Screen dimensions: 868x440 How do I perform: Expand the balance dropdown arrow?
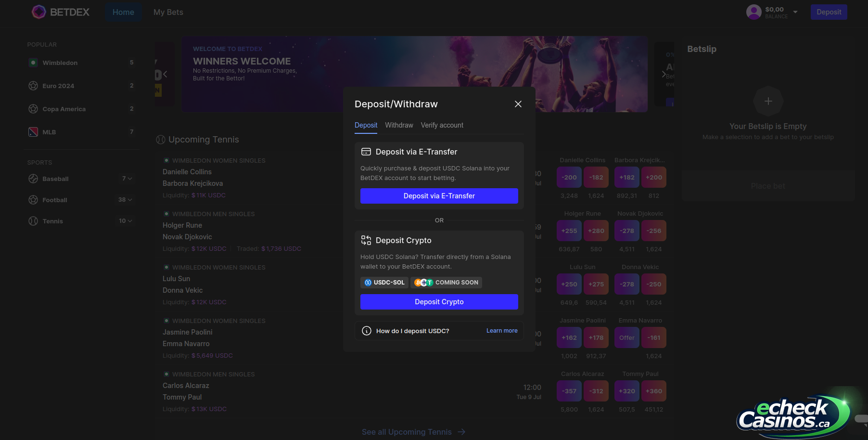tap(795, 12)
